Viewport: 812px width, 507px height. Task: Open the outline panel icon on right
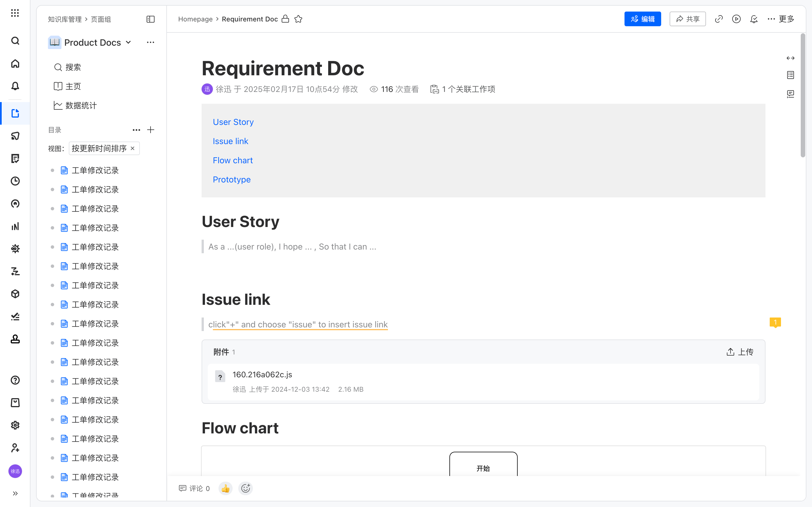point(791,75)
